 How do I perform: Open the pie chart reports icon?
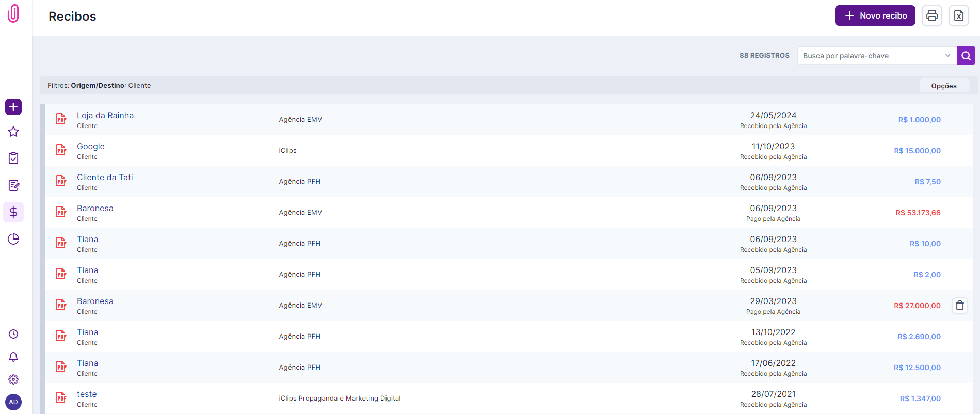point(13,239)
